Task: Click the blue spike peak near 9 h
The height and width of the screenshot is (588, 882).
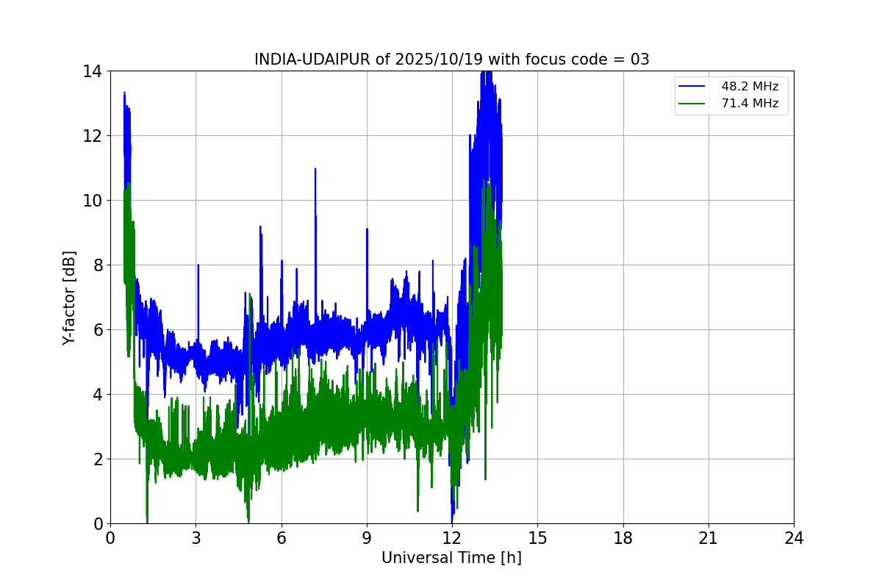Action: click(x=367, y=229)
